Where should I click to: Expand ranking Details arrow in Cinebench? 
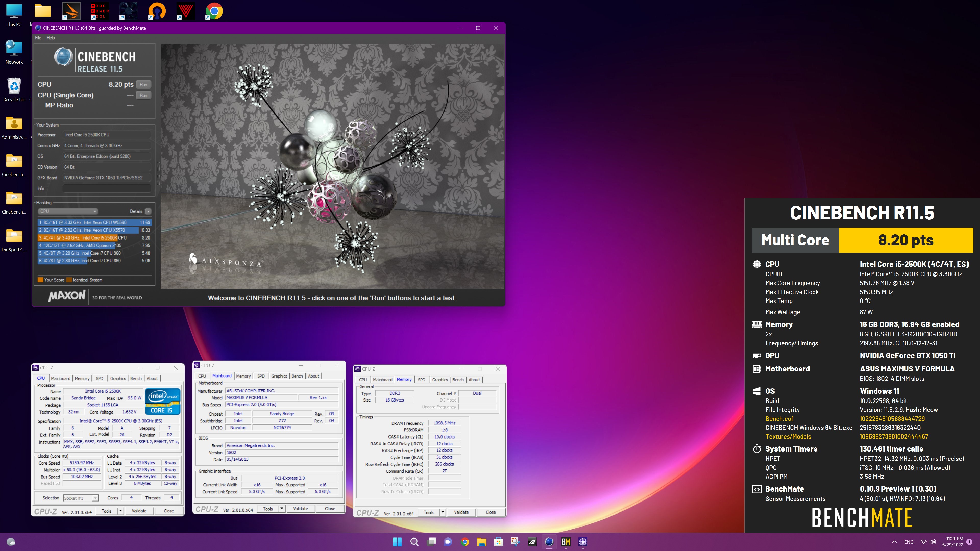pyautogui.click(x=148, y=211)
